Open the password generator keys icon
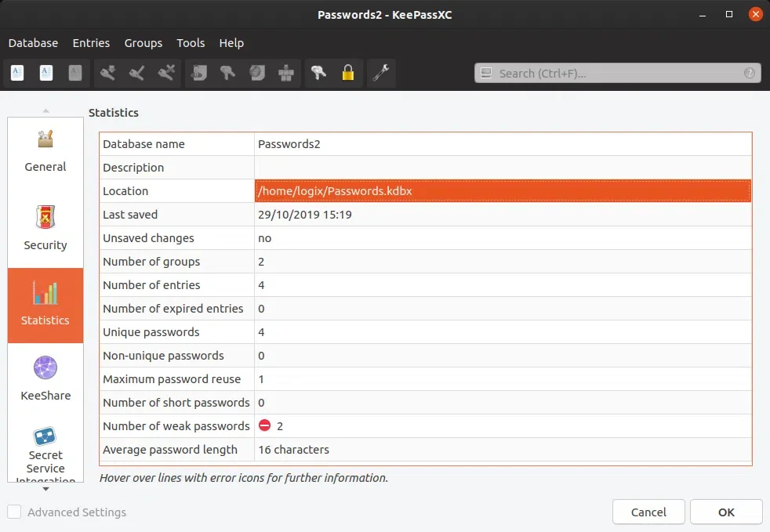Screen dimensions: 770x532 tap(318, 73)
